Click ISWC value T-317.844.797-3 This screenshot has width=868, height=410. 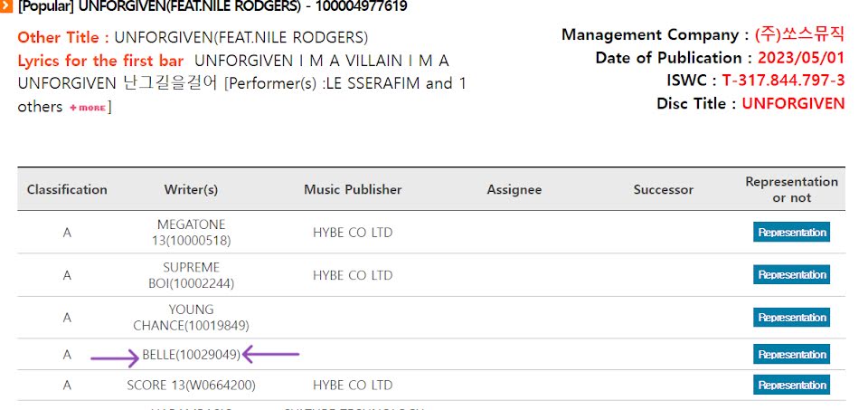(783, 81)
